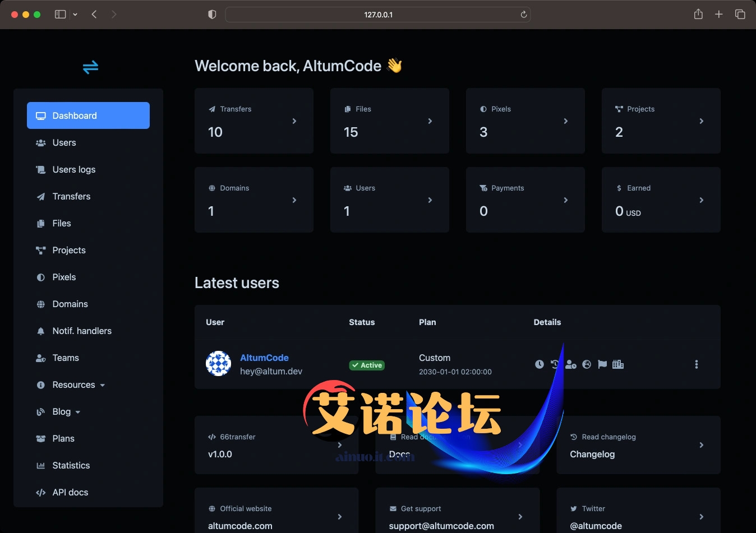Click the Dashboard monitor icon
This screenshot has width=756, height=533.
pos(40,116)
